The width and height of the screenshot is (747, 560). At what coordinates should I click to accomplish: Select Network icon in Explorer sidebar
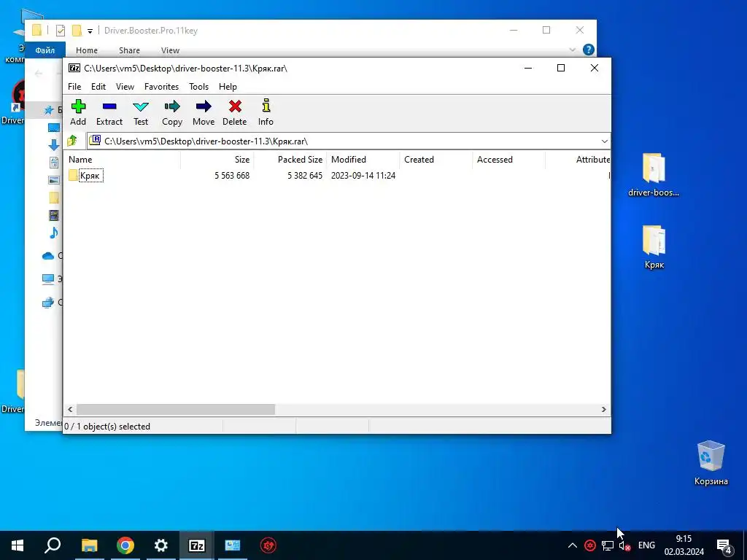click(47, 303)
